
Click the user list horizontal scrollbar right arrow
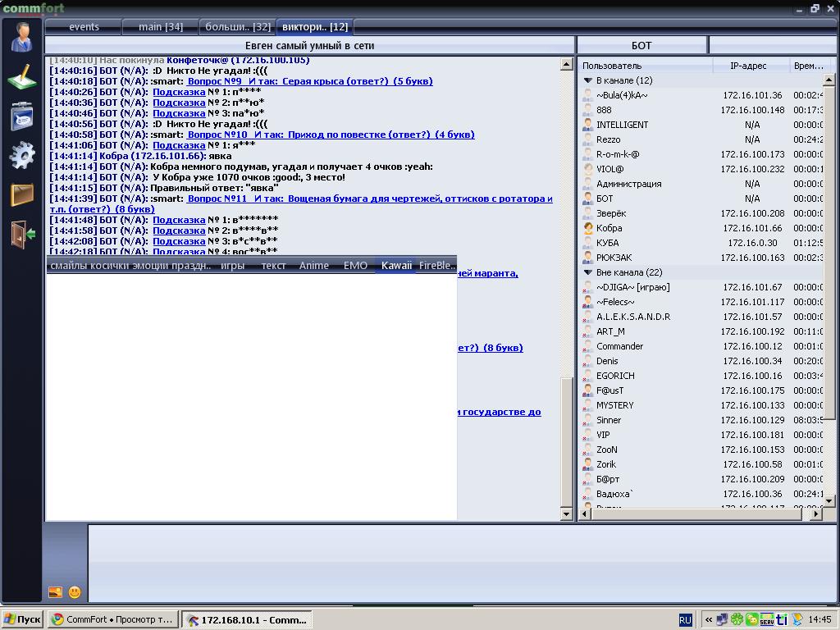815,514
